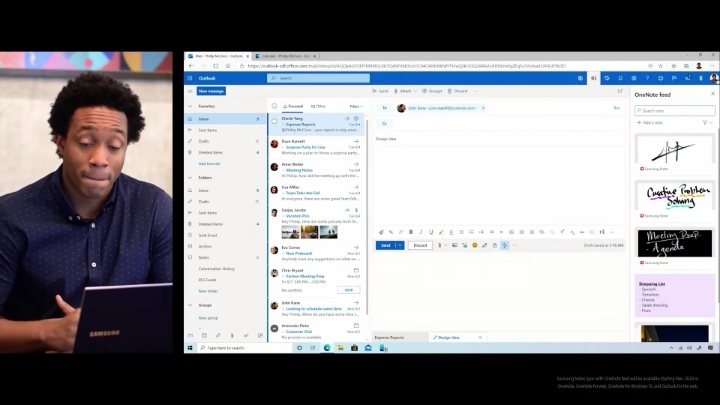Click the Add favorite link
Viewport: 720px width, 405px height.
tap(209, 163)
